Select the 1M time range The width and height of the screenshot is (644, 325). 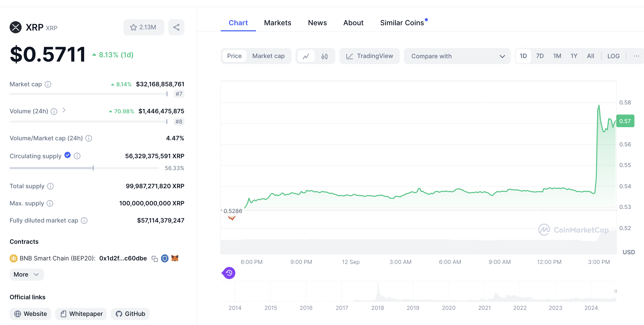point(557,56)
